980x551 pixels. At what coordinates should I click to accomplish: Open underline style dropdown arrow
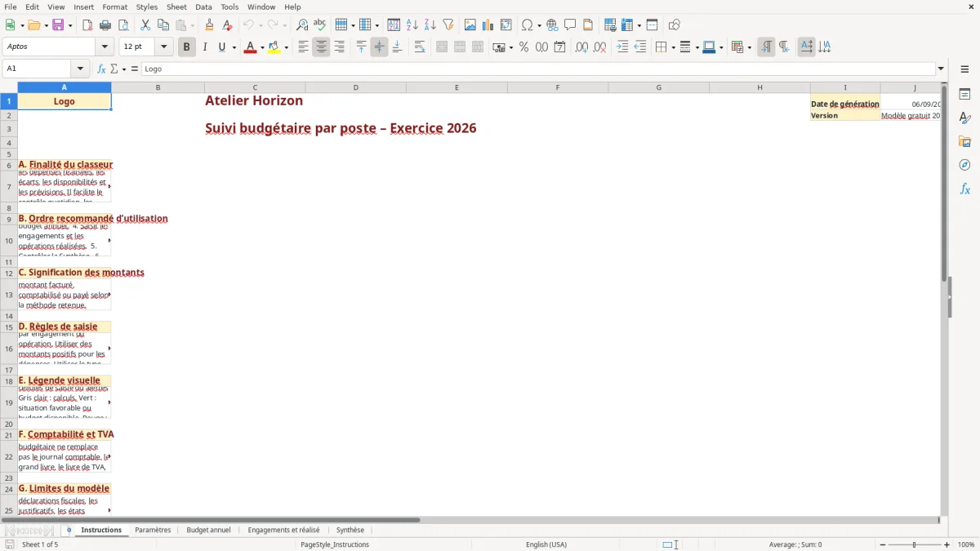(x=234, y=47)
